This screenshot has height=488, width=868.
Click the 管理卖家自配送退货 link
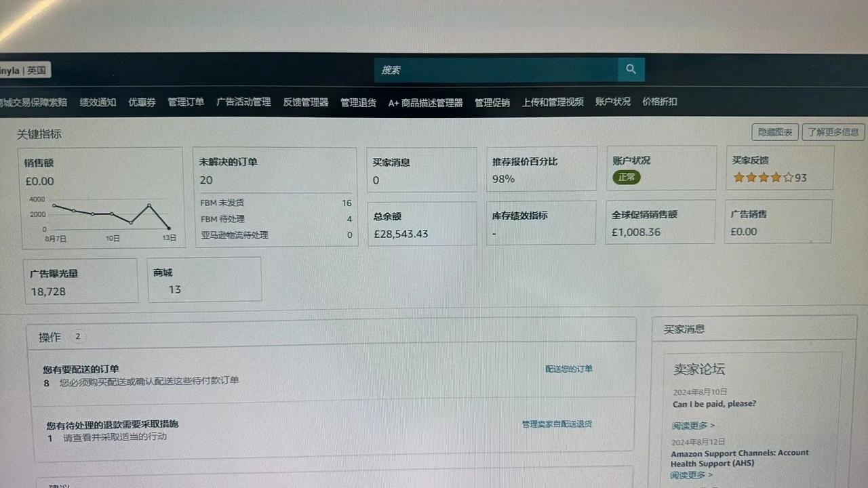pyautogui.click(x=557, y=424)
